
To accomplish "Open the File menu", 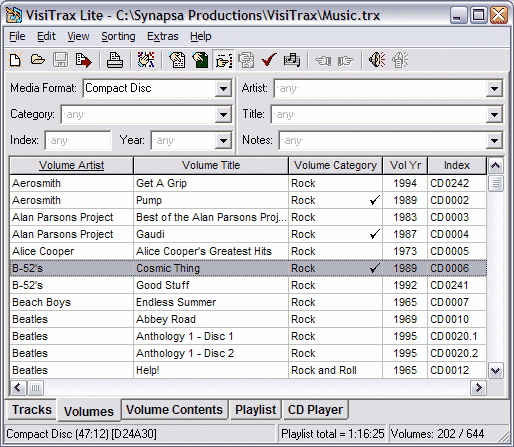I will coord(17,36).
